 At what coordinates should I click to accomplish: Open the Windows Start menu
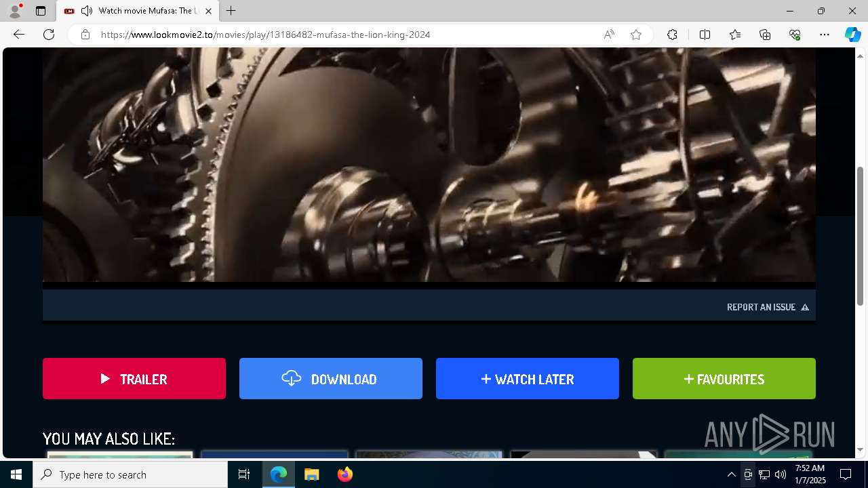point(16,474)
